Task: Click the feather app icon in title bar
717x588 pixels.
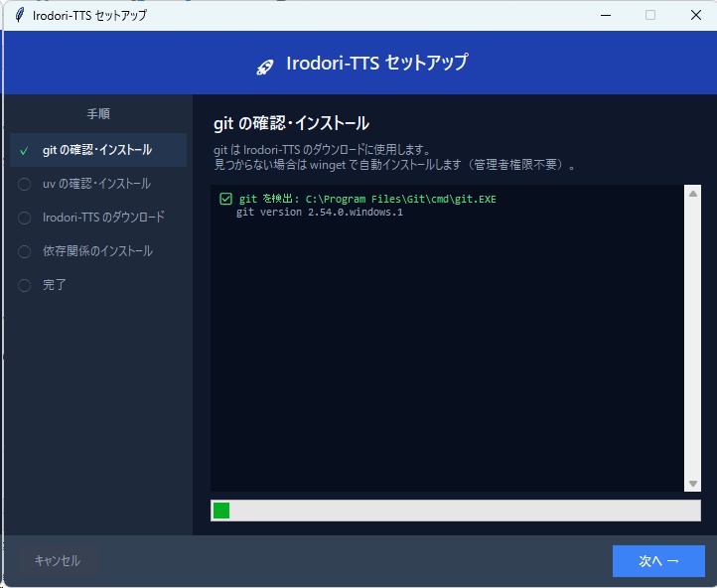Action: coord(19,15)
